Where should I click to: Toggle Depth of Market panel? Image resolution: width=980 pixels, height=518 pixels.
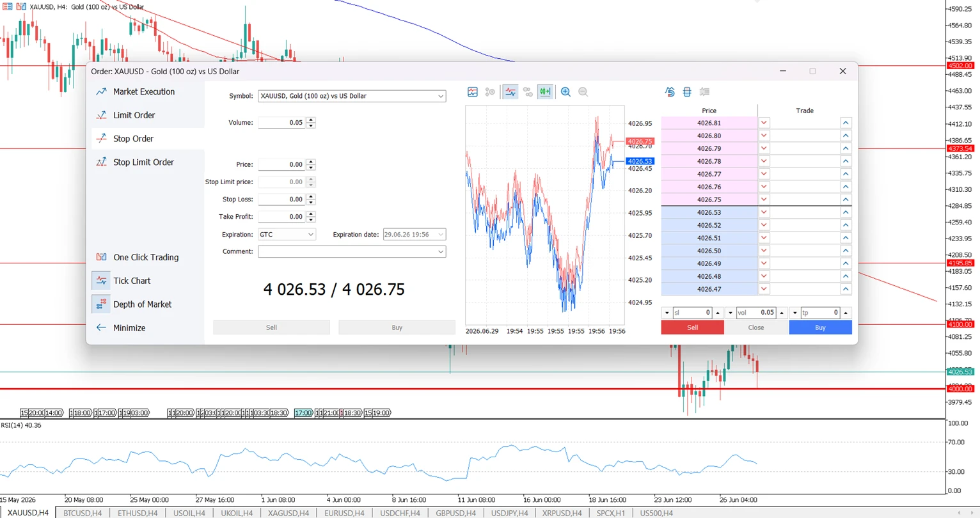point(142,304)
